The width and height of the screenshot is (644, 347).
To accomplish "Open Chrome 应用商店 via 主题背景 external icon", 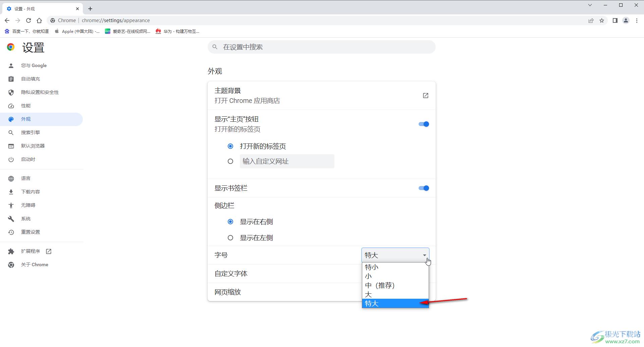I will pos(425,96).
